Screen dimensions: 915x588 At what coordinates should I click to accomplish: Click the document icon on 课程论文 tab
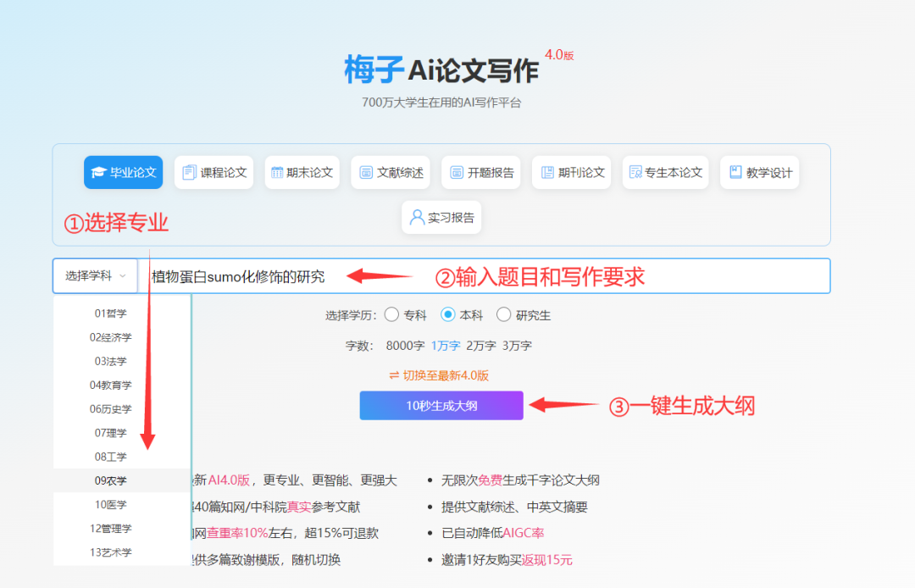[188, 172]
